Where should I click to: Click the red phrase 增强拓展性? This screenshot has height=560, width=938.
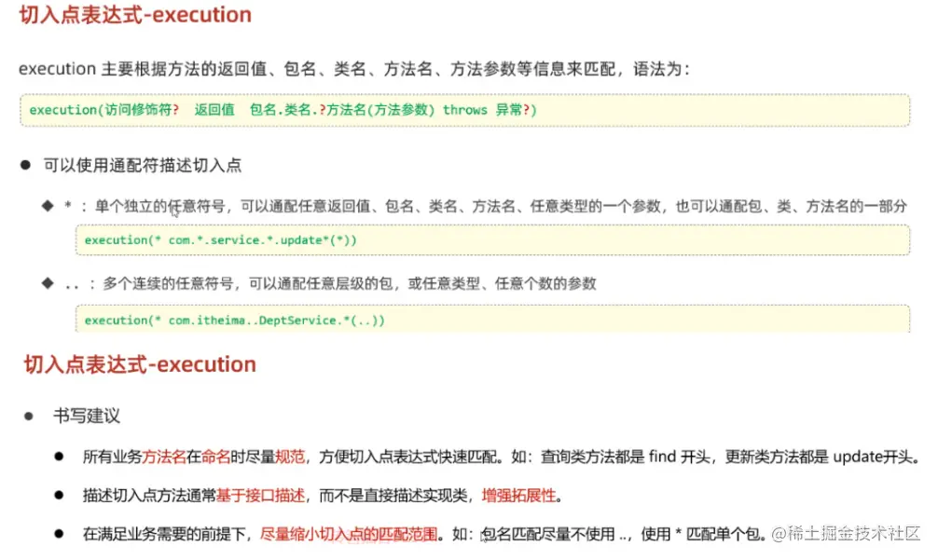[x=518, y=496]
